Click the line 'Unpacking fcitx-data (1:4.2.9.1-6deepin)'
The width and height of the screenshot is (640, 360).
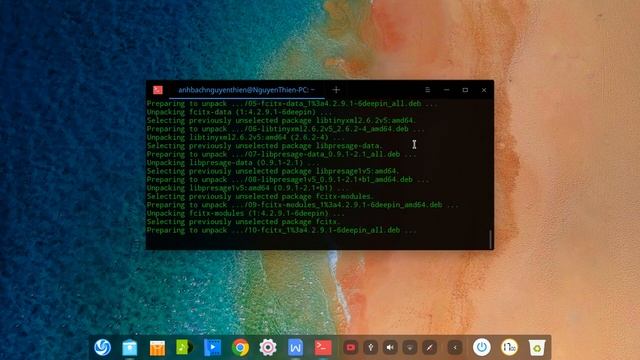[x=239, y=112]
